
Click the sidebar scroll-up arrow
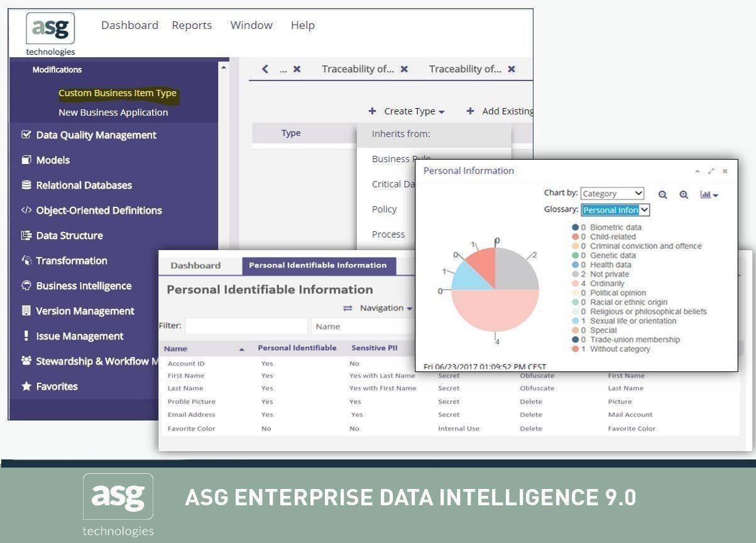(224, 67)
